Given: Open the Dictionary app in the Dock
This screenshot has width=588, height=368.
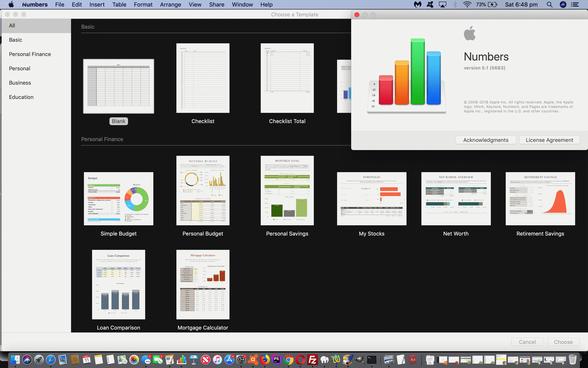Looking at the screenshot, I should [x=413, y=360].
